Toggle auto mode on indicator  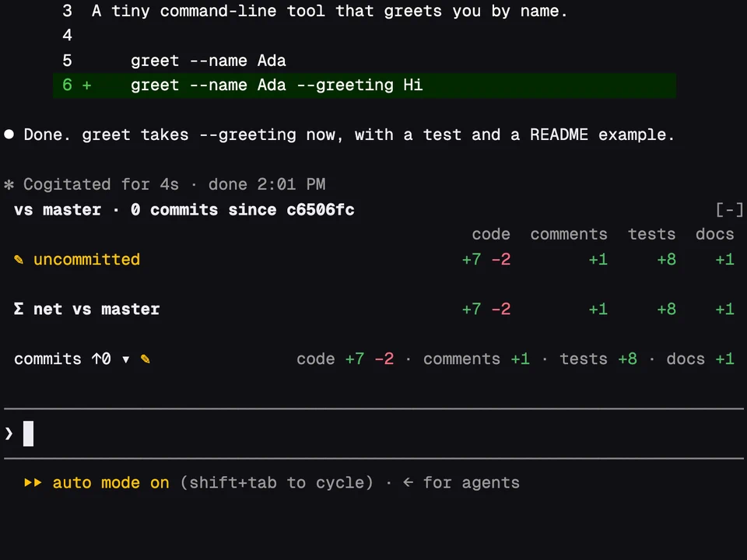tap(111, 483)
